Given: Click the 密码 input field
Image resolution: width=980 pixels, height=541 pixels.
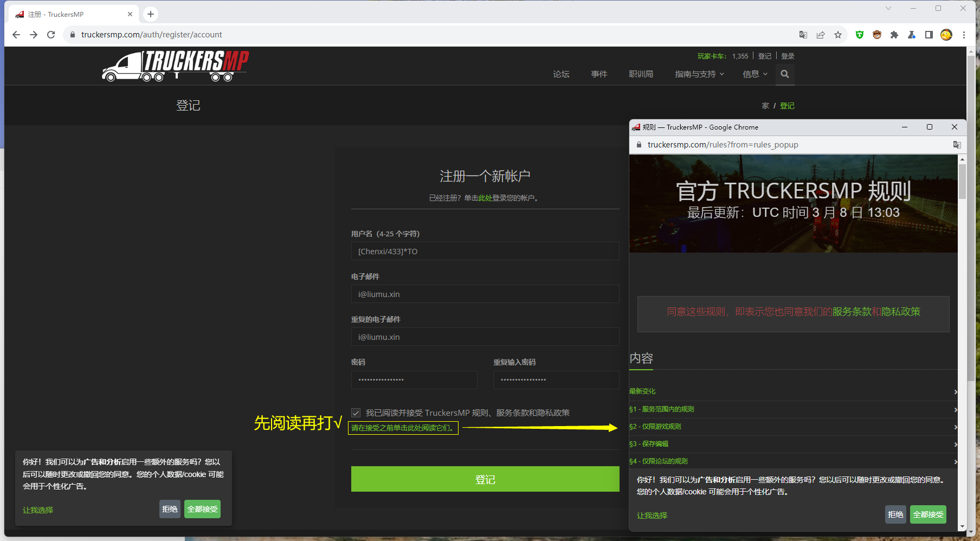Looking at the screenshot, I should click(414, 379).
